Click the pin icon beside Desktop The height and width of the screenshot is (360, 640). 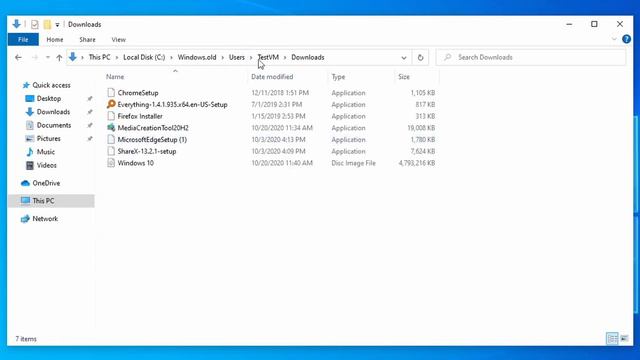pyautogui.click(x=90, y=99)
